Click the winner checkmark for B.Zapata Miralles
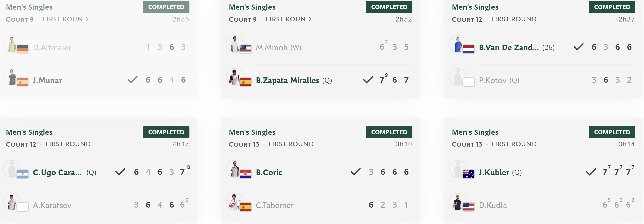Viewport: 644px width, 224px height. (x=368, y=80)
